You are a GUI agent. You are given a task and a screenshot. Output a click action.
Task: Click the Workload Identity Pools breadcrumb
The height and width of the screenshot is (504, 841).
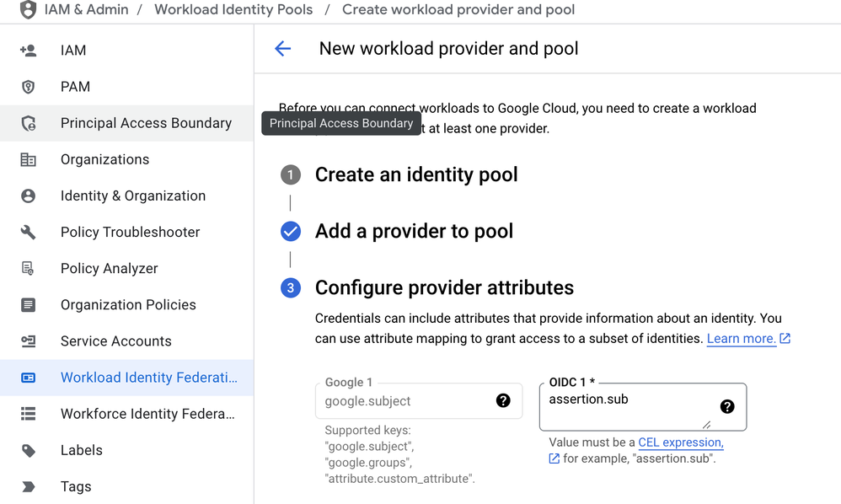point(233,9)
